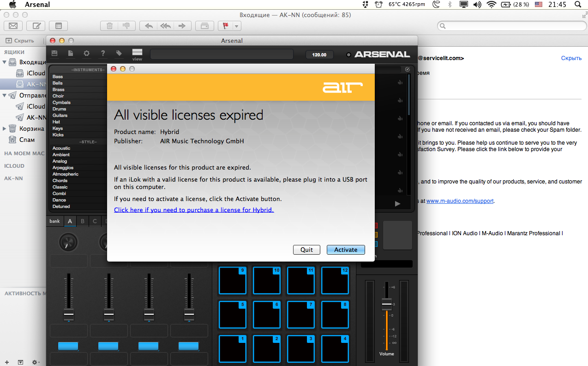Select bank C in Arsenal
588x366 pixels.
pyautogui.click(x=95, y=221)
